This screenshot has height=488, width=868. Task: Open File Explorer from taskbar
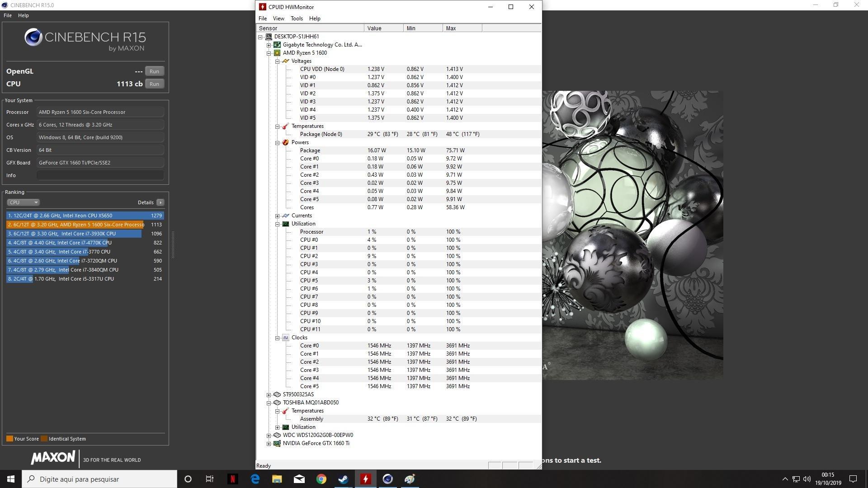[277, 479]
